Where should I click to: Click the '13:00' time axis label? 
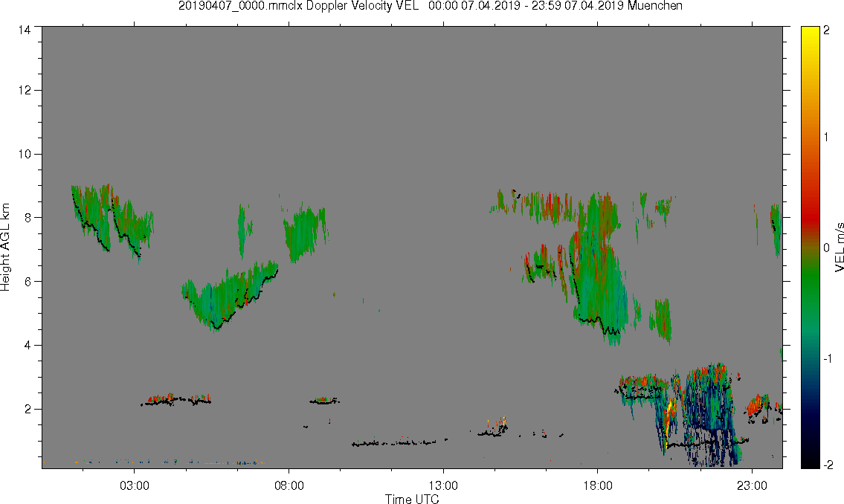pyautogui.click(x=443, y=485)
